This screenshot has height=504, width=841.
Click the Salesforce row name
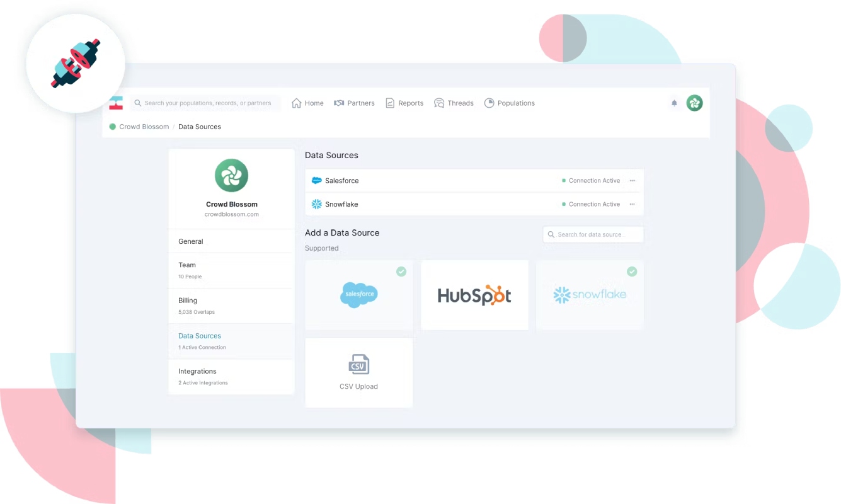coord(342,181)
